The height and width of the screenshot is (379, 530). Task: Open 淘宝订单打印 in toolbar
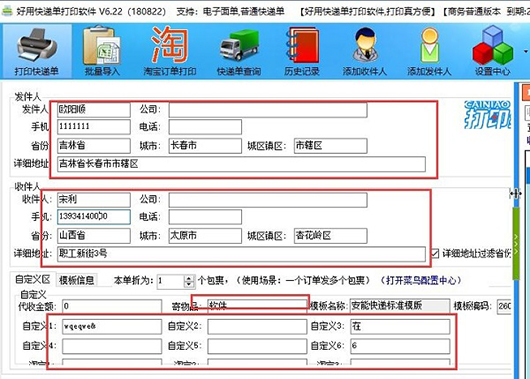pyautogui.click(x=170, y=51)
